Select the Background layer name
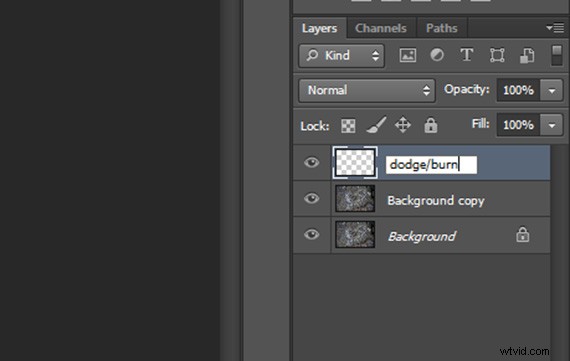Image resolution: width=570 pixels, height=361 pixels. coord(422,237)
